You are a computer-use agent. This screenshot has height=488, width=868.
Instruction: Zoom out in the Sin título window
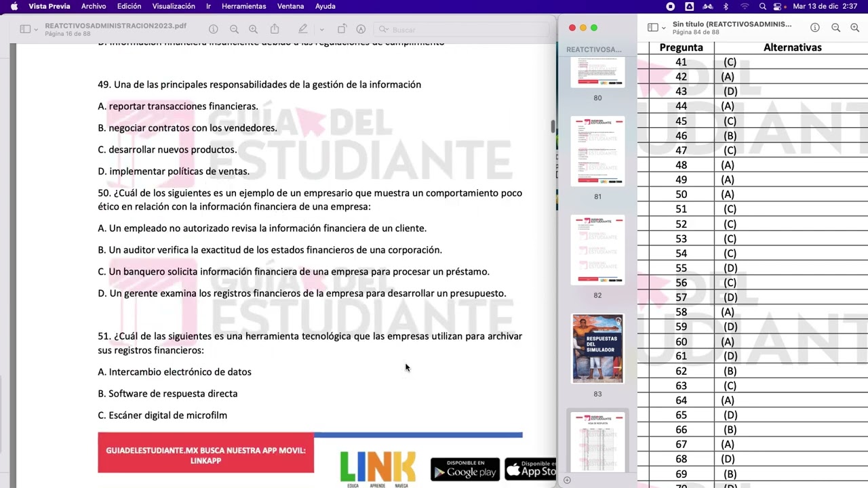click(835, 27)
